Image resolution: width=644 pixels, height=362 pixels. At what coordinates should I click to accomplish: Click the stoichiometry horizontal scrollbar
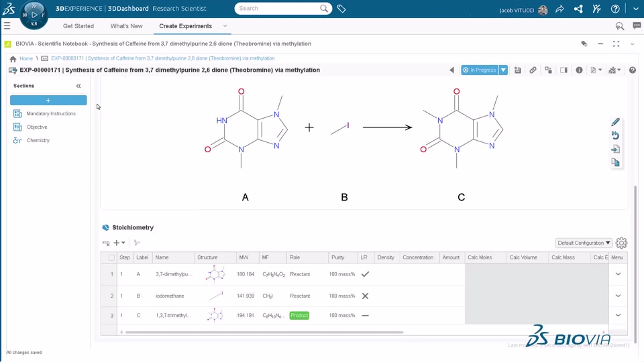click(x=264, y=332)
